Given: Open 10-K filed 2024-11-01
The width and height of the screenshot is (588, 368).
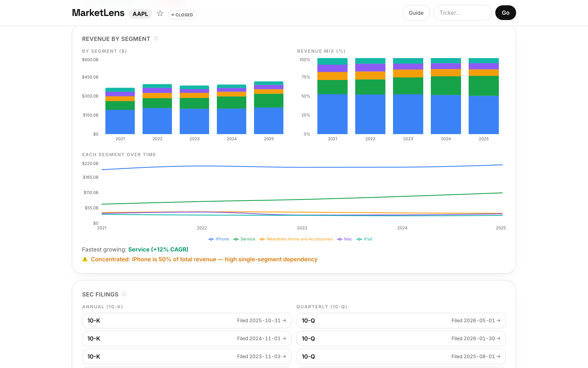Looking at the screenshot, I should 187,339.
